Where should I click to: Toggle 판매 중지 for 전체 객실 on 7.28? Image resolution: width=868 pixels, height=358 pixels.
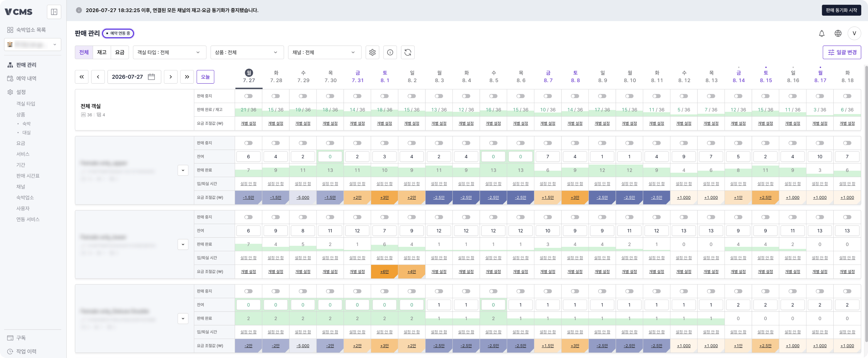276,96
